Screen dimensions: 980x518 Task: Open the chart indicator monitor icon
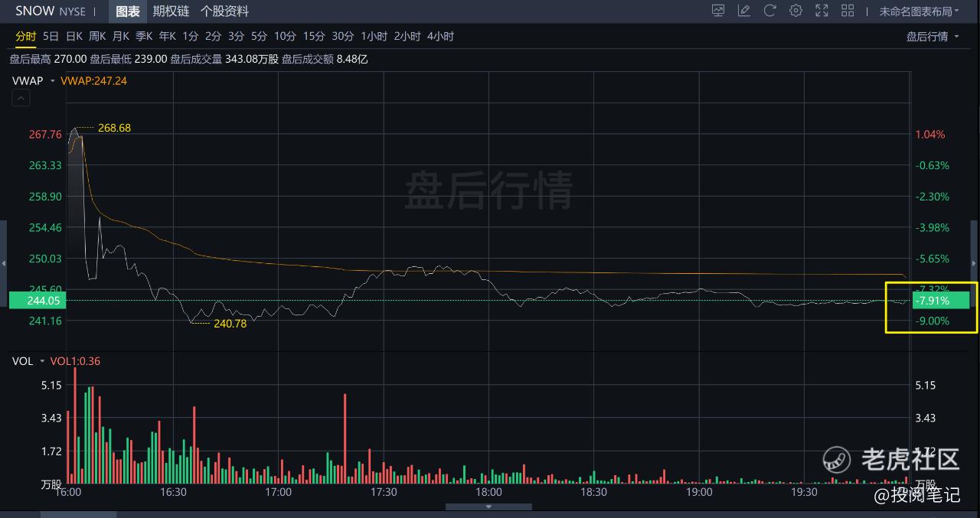[x=718, y=11]
